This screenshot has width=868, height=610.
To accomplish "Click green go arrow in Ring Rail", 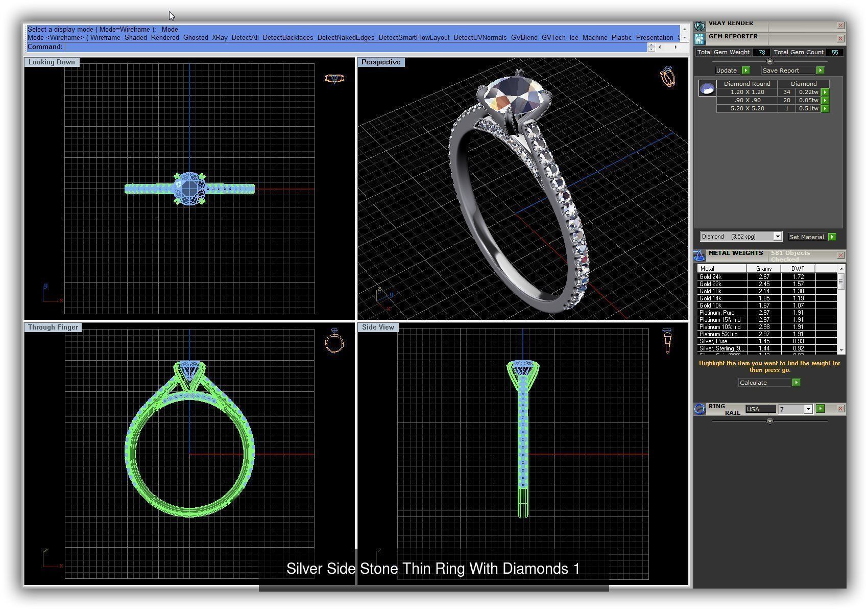I will [x=820, y=409].
